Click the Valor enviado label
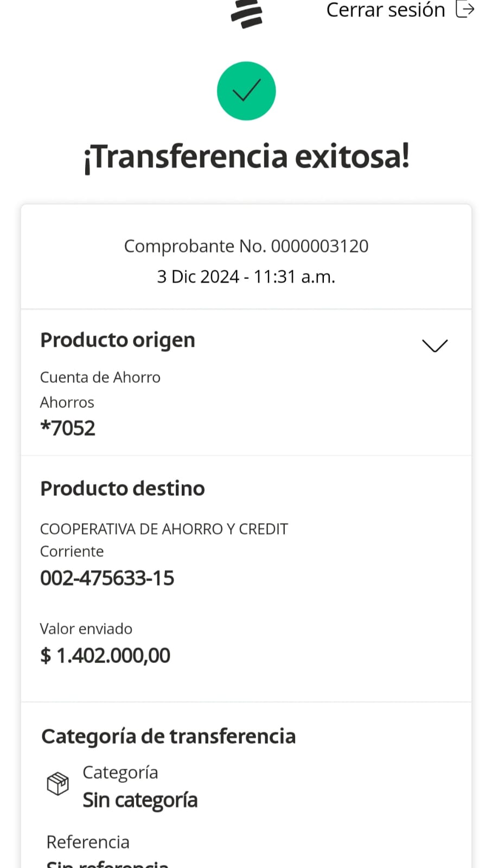Image resolution: width=492 pixels, height=868 pixels. pos(86,629)
